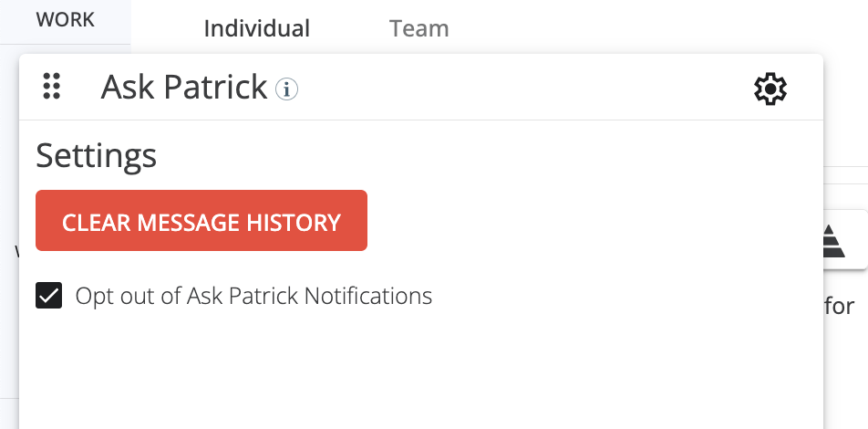Screen dimensions: 868x429
Task: Click the info icon beside Ask Patrick
Action: click(286, 89)
